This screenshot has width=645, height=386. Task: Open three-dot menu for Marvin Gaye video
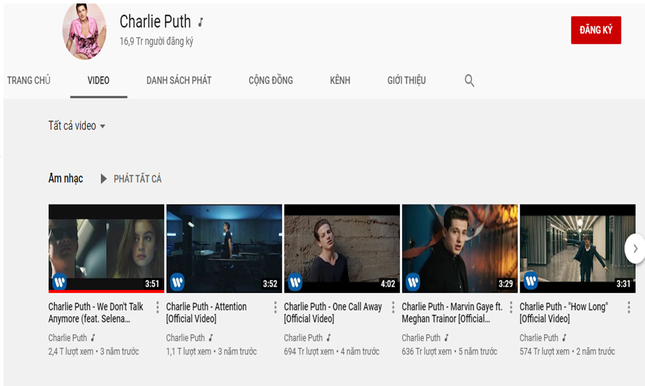tap(511, 307)
